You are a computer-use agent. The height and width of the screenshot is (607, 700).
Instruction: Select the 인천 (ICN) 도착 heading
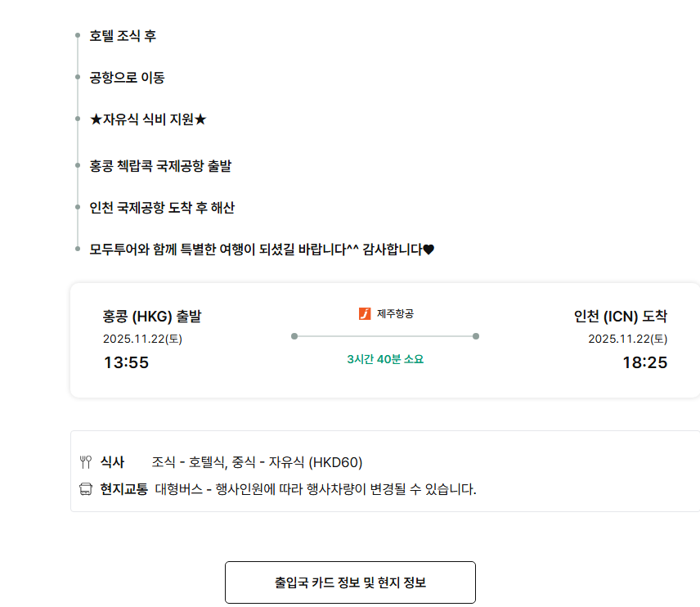[x=621, y=317]
